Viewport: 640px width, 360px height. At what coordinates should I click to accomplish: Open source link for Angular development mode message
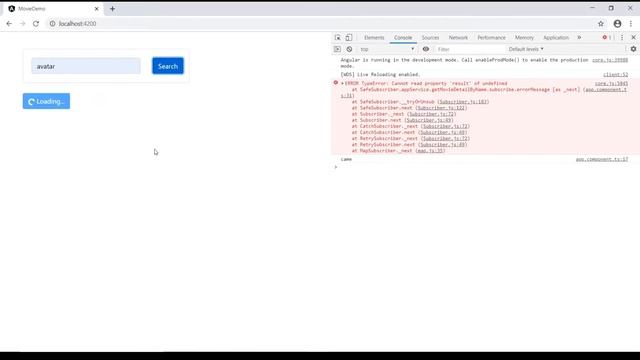[610, 60]
